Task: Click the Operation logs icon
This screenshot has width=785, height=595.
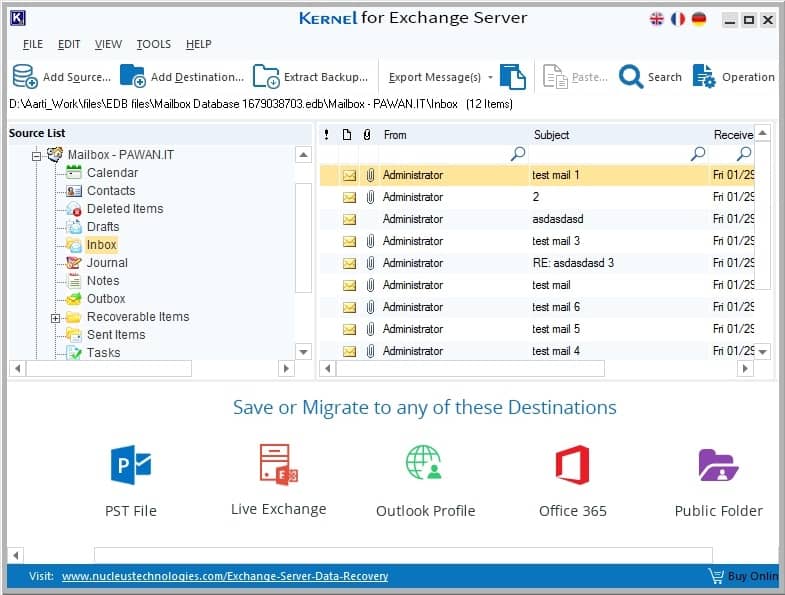Action: [x=704, y=76]
